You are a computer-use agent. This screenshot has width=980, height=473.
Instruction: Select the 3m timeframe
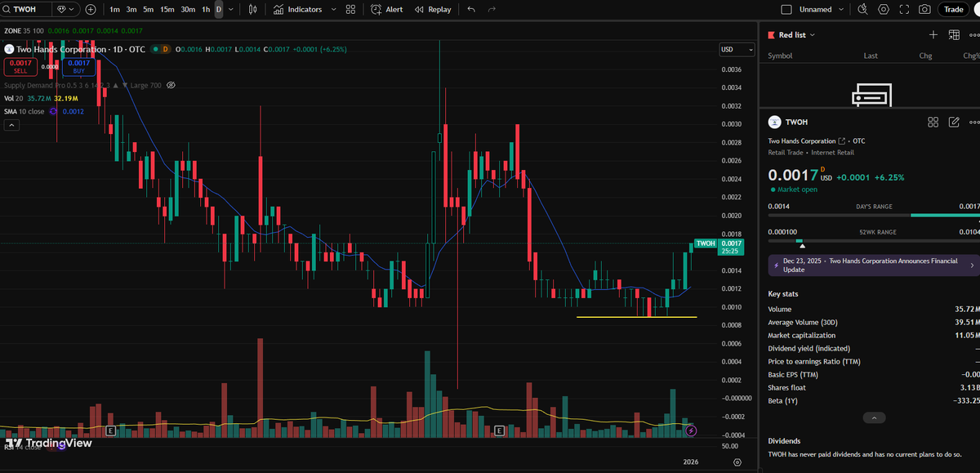coord(131,10)
